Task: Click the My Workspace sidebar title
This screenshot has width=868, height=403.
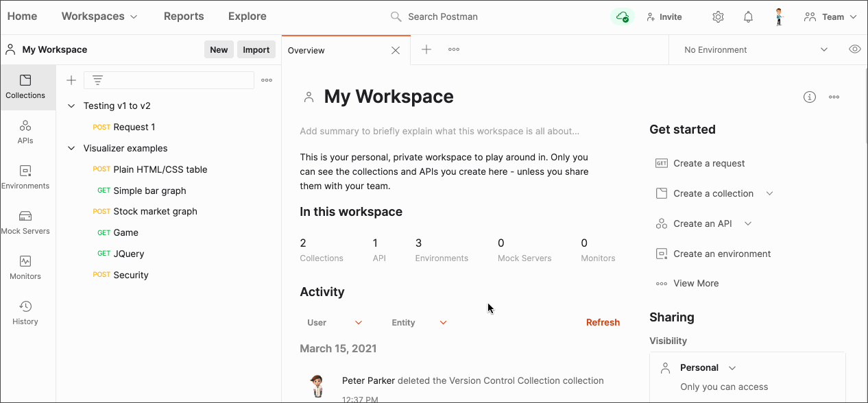Action: (55, 49)
